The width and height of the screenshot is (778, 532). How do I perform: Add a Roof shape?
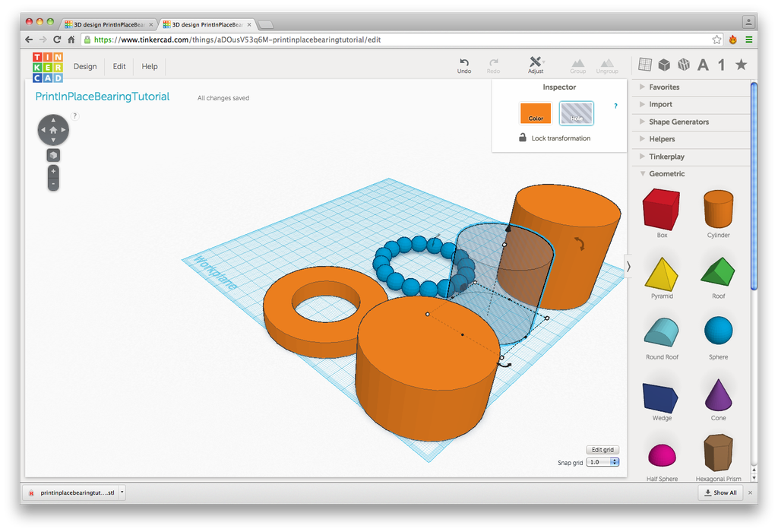click(x=718, y=277)
